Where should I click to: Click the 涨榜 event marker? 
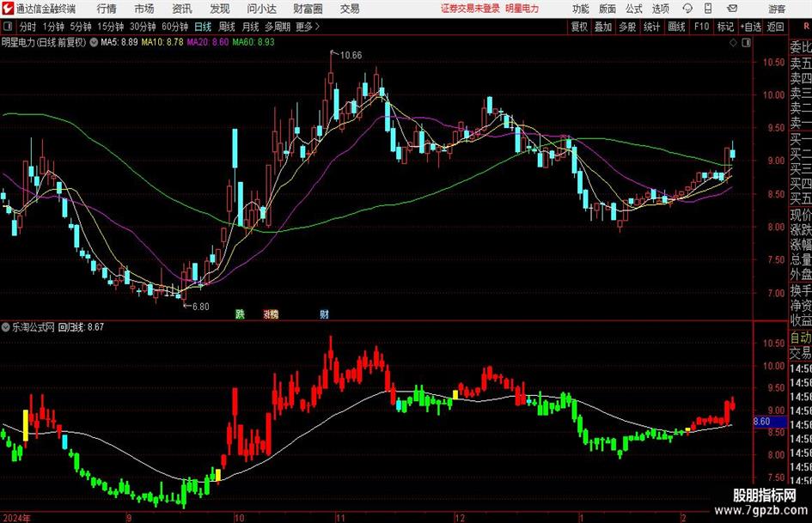pos(271,313)
